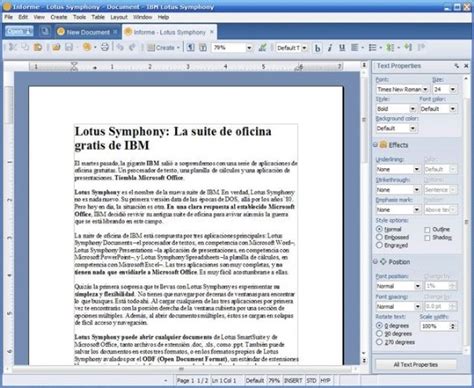Image resolution: width=474 pixels, height=388 pixels.
Task: Collapse the Effects section
Action: 375,145
